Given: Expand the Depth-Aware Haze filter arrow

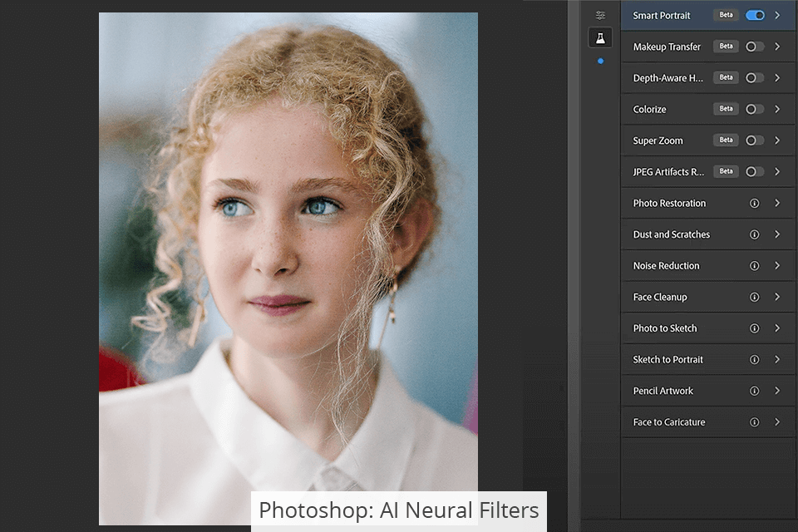Looking at the screenshot, I should pos(777,78).
